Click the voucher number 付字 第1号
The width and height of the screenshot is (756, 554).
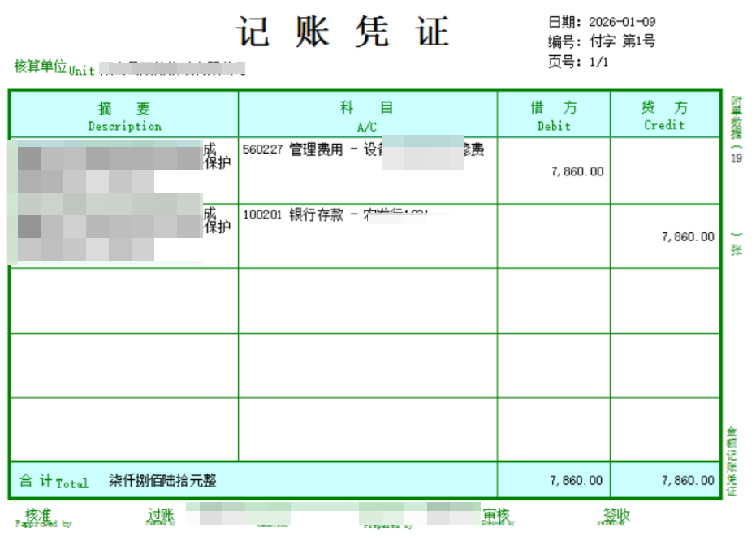(x=621, y=41)
